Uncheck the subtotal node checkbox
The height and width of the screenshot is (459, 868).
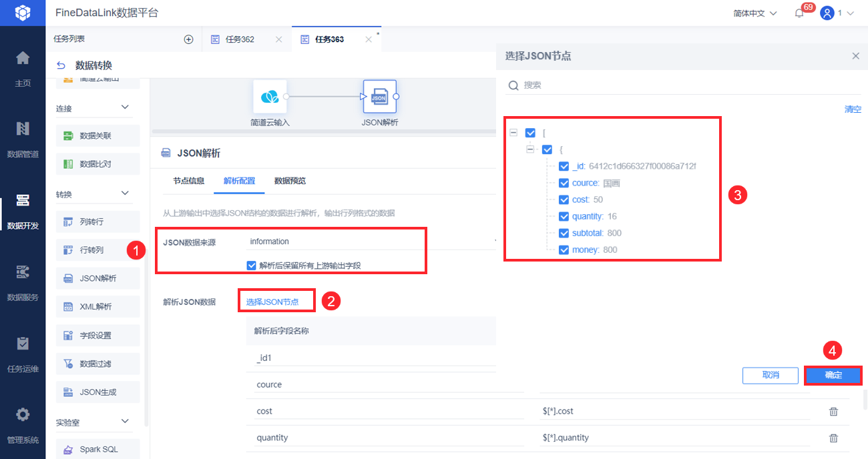coord(564,233)
